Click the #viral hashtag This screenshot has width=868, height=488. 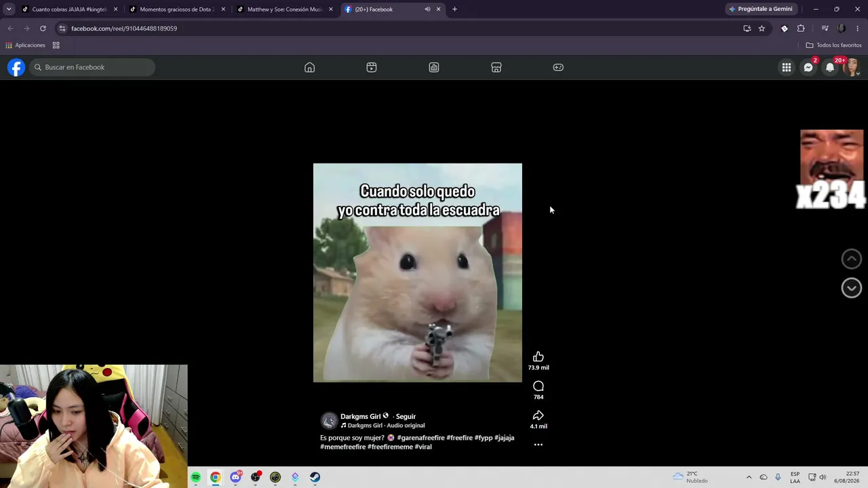[423, 447]
